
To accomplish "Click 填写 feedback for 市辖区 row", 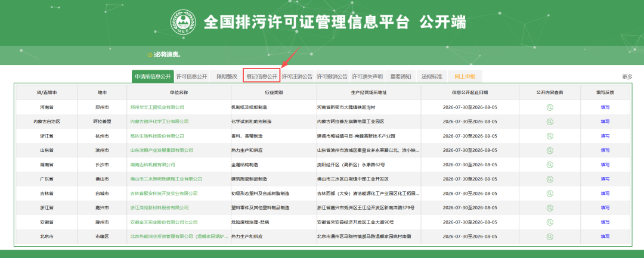I will click(x=605, y=237).
